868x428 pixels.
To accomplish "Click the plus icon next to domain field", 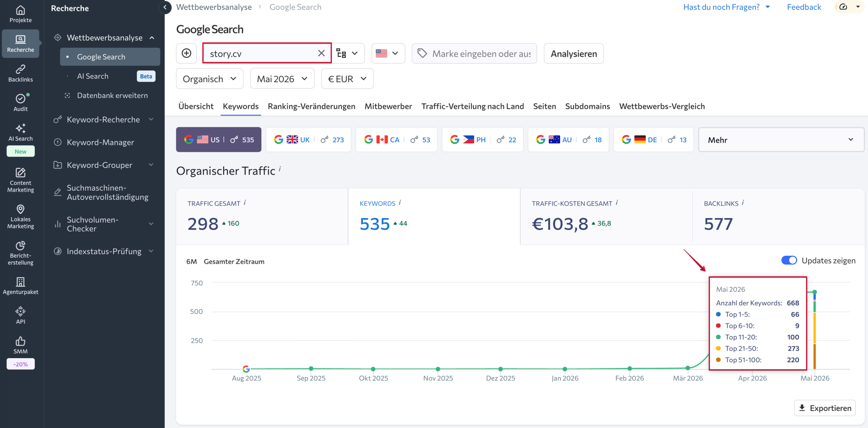I will [186, 53].
